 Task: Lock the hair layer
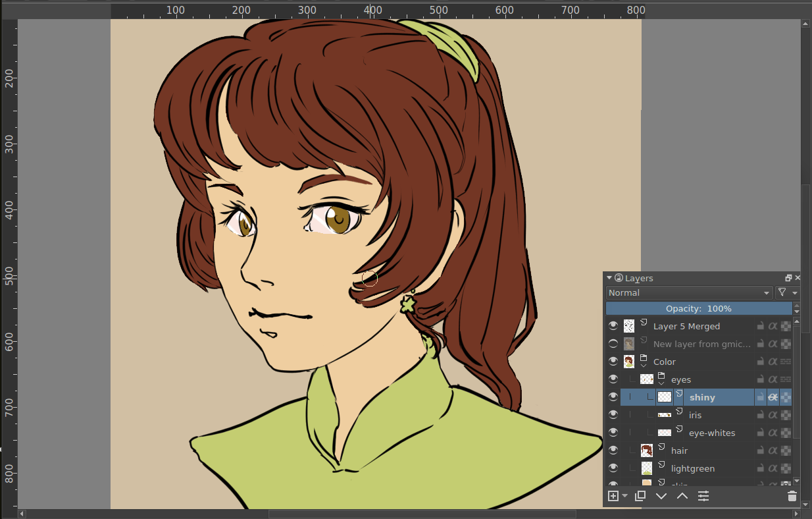tap(760, 451)
